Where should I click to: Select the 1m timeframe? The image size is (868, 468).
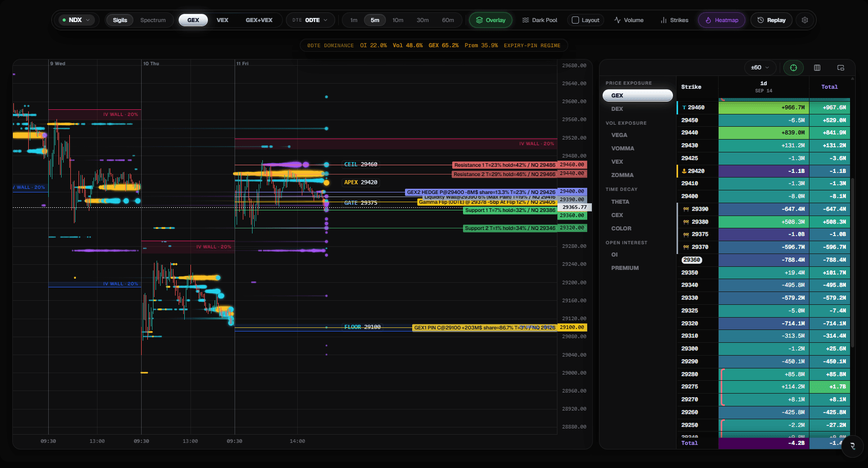354,20
